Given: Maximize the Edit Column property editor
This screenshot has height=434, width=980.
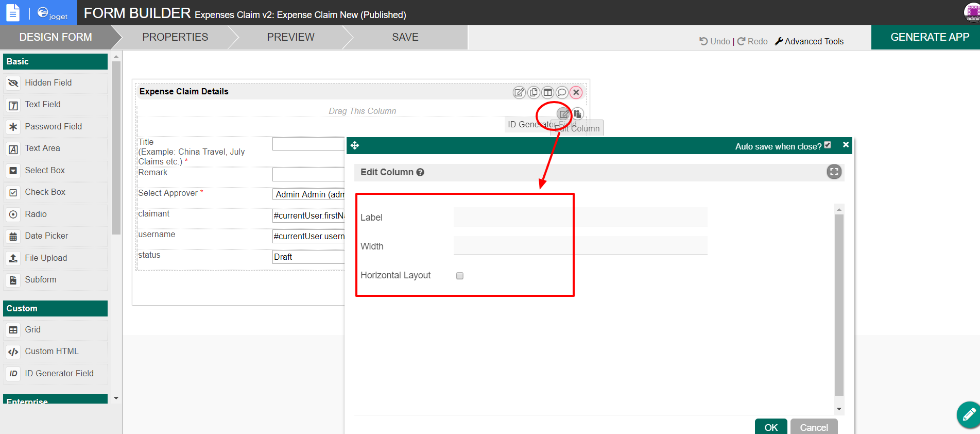Looking at the screenshot, I should (x=834, y=172).
